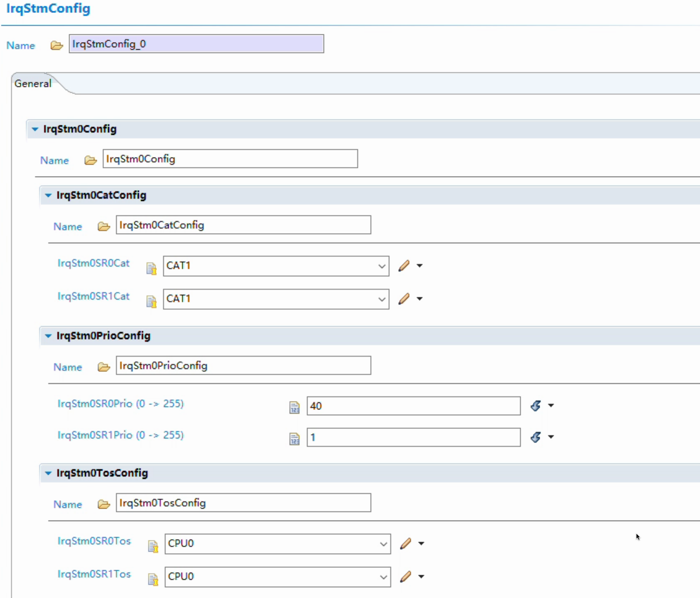The image size is (700, 598).
Task: Select the General tab
Action: click(x=33, y=83)
